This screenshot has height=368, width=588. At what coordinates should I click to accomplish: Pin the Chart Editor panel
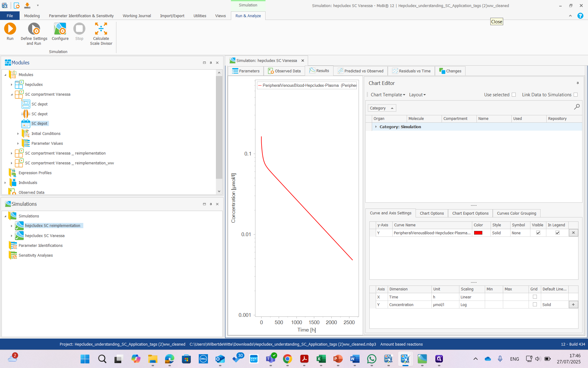click(578, 83)
